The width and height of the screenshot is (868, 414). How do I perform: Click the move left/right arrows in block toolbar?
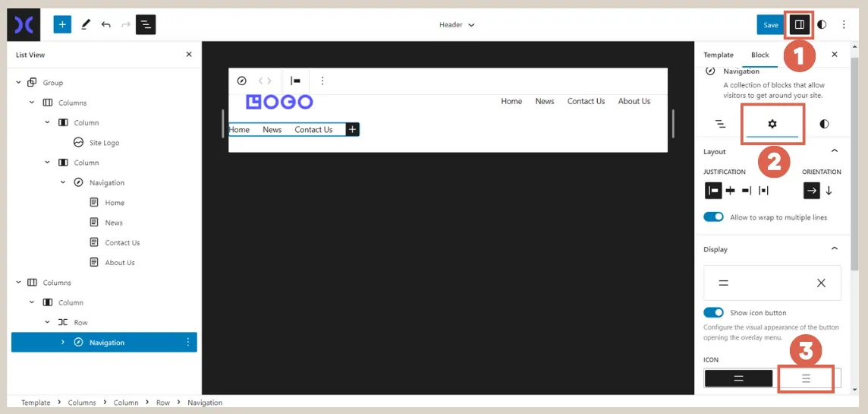[265, 81]
